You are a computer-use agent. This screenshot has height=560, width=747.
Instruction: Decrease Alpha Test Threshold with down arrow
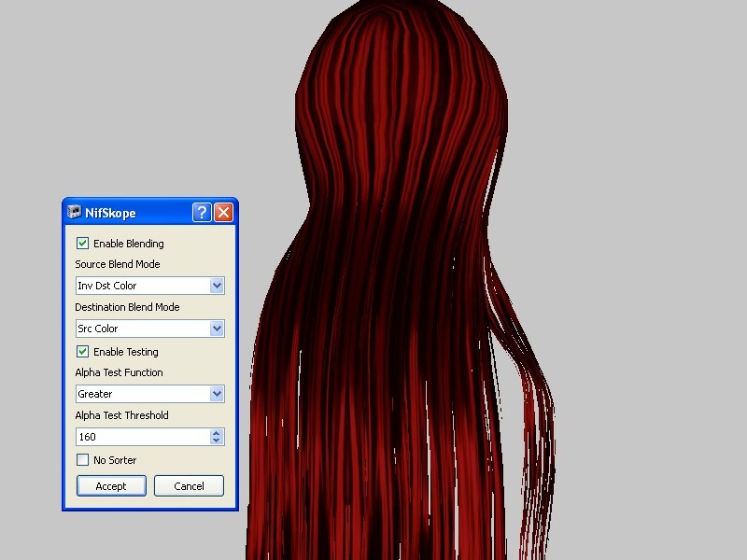pyautogui.click(x=217, y=441)
